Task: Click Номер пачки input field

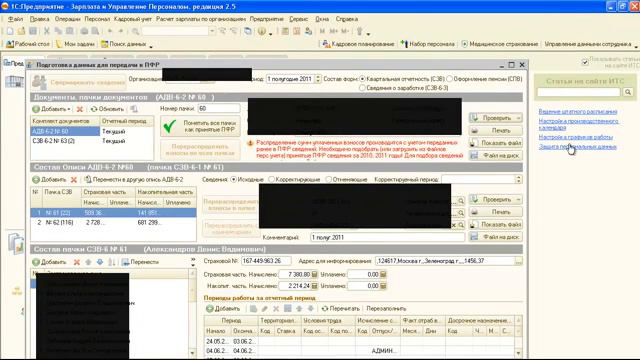Action: pyautogui.click(x=219, y=109)
